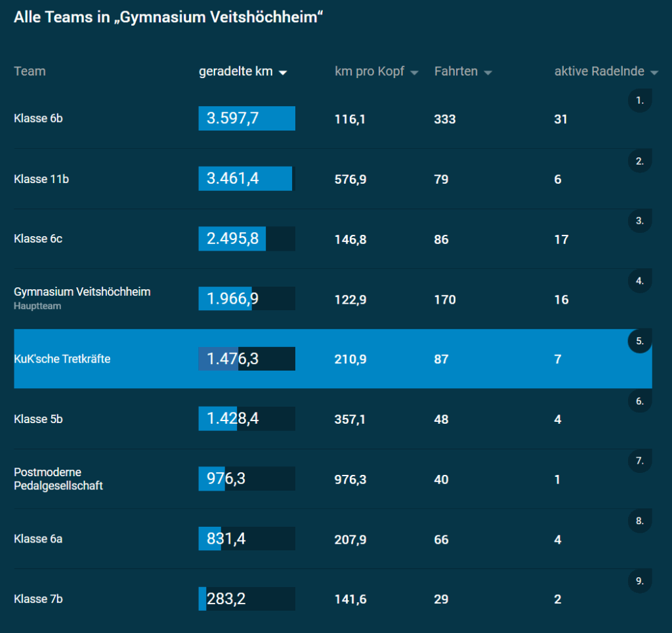This screenshot has height=633, width=672.
Task: Click the 831,4 km bar of Klasse 6a
Action: [247, 539]
